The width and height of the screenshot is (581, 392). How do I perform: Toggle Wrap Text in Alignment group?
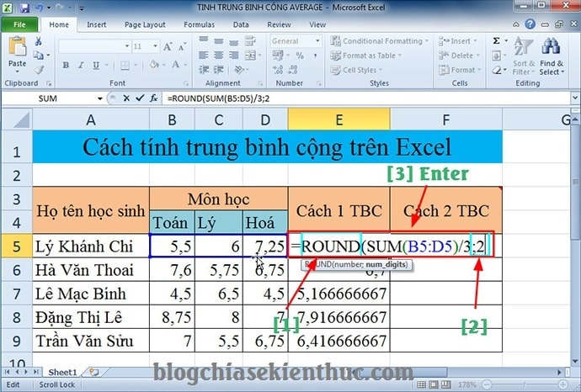[250, 40]
